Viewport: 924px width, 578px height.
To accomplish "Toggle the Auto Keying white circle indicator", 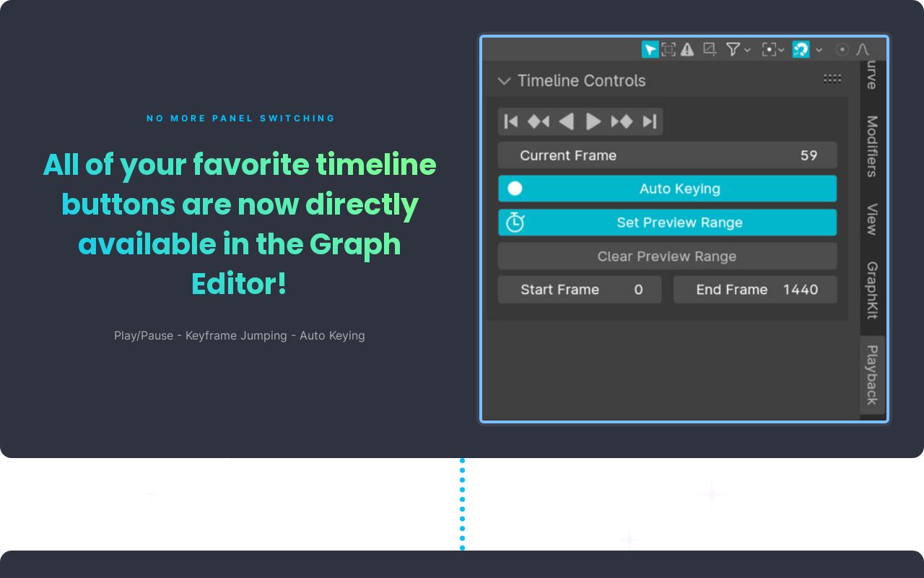I will (515, 189).
